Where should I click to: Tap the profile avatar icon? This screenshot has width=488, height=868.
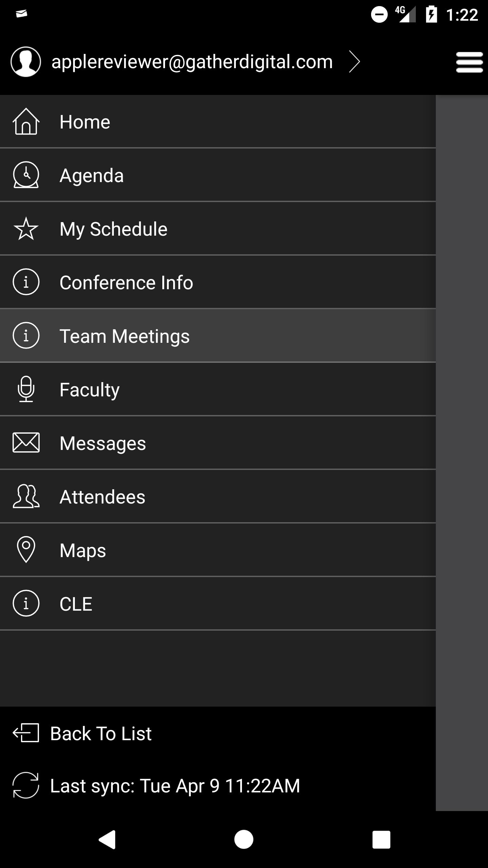(26, 62)
